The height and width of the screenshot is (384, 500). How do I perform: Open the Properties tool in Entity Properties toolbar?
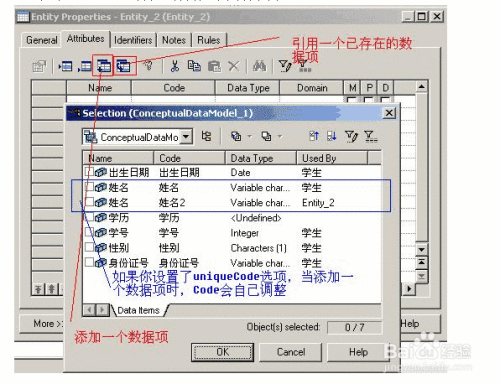[39, 66]
